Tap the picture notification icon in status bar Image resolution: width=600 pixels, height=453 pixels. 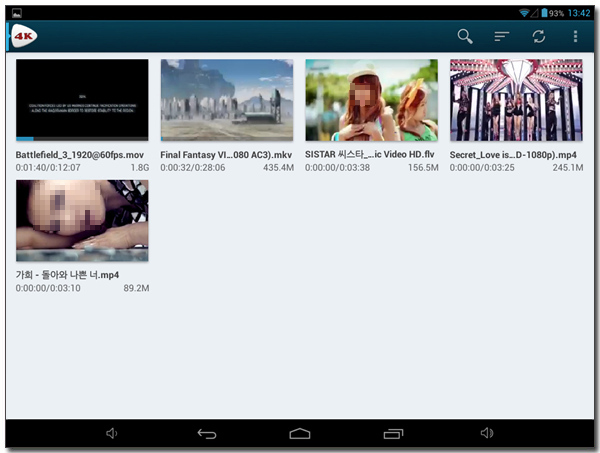[x=17, y=13]
